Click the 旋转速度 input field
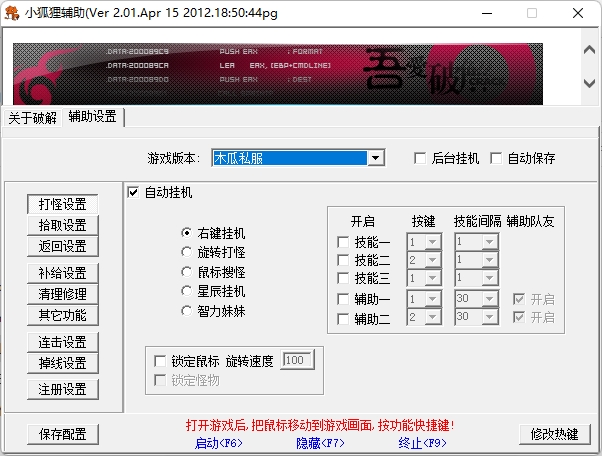Viewport: 602px width, 456px height. (297, 360)
